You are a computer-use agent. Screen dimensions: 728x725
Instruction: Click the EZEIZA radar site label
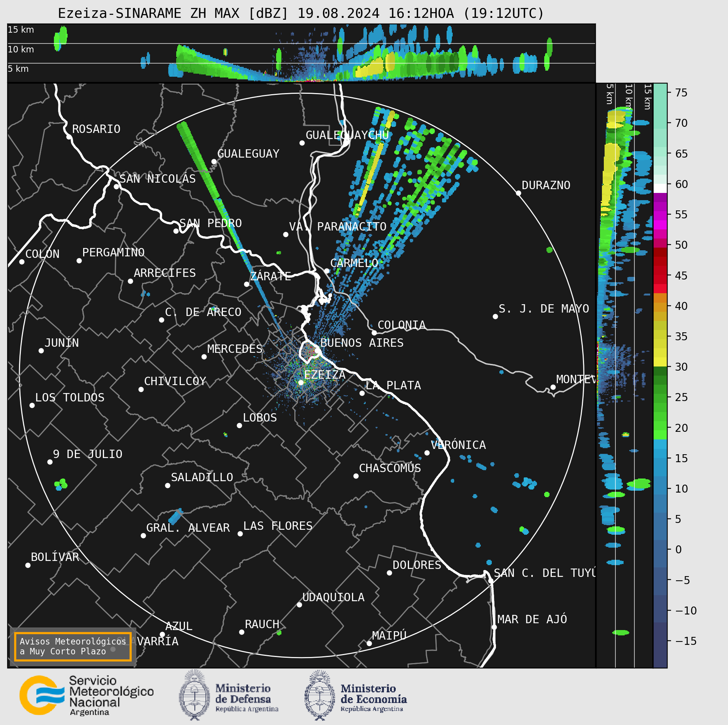[x=325, y=375]
